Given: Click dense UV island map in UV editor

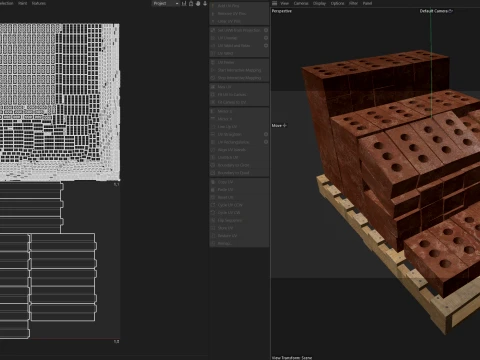Looking at the screenshot, I should [59, 102].
